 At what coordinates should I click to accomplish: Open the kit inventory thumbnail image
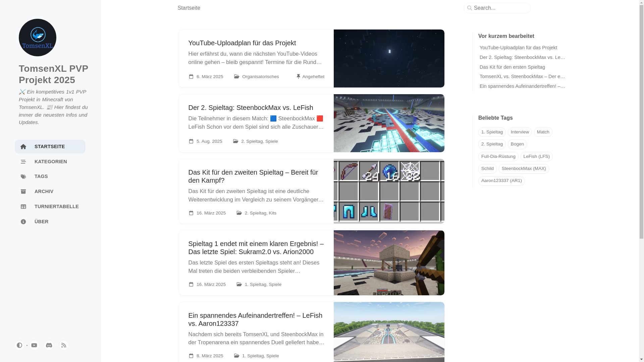pos(389,191)
